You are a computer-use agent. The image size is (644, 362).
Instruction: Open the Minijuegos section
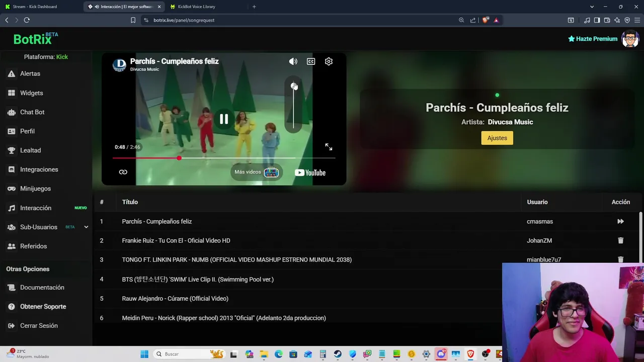pos(35,189)
